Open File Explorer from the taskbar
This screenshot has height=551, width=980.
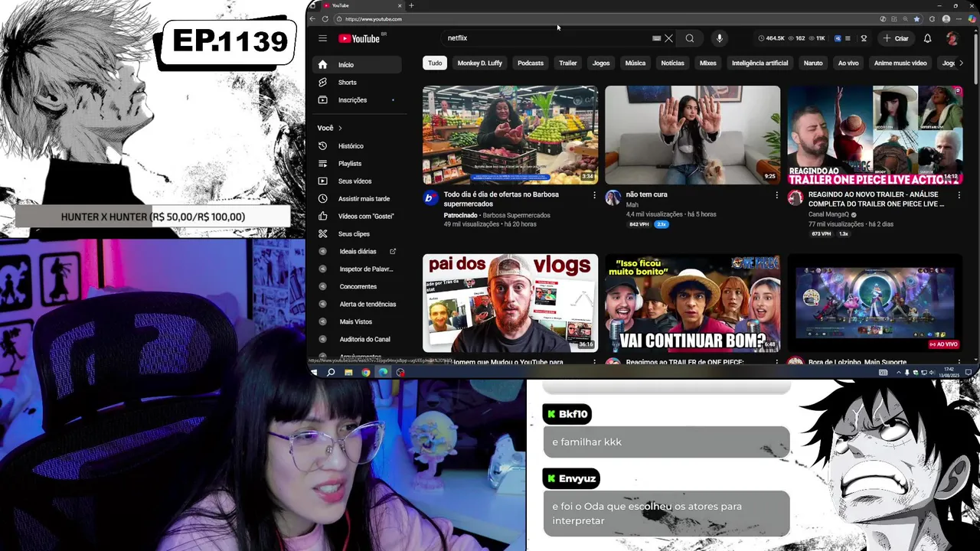coord(348,373)
